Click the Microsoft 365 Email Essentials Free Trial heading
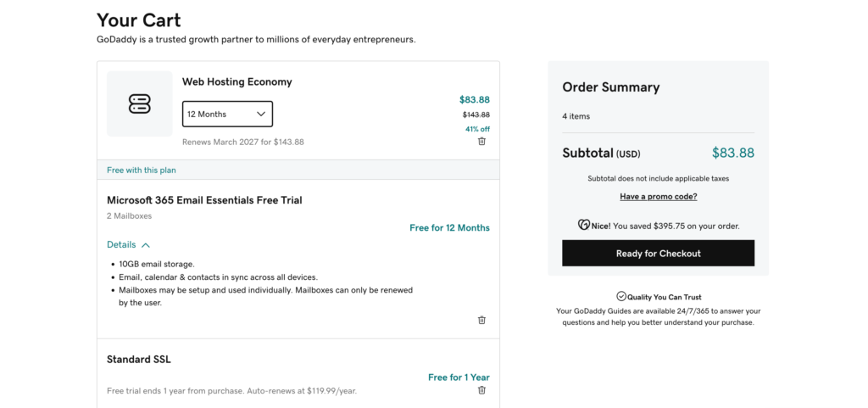The width and height of the screenshot is (868, 408). [204, 200]
